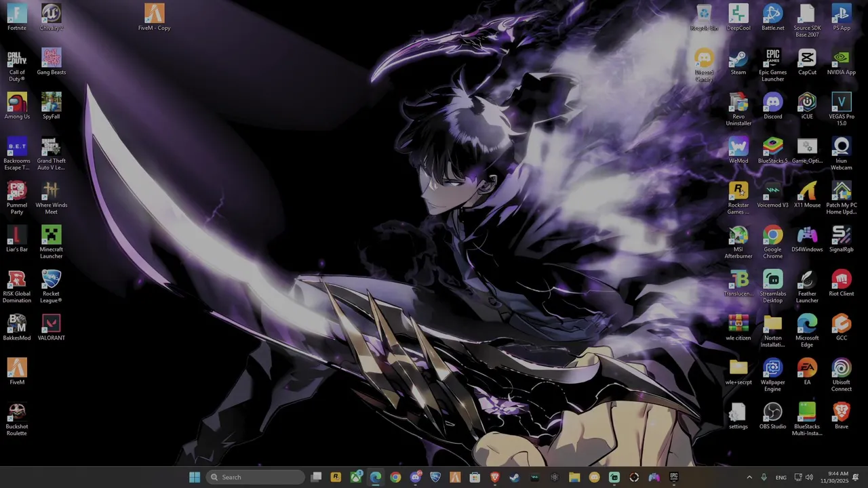868x488 pixels.
Task: Open the Riot Client desktop icon
Action: coord(842,283)
